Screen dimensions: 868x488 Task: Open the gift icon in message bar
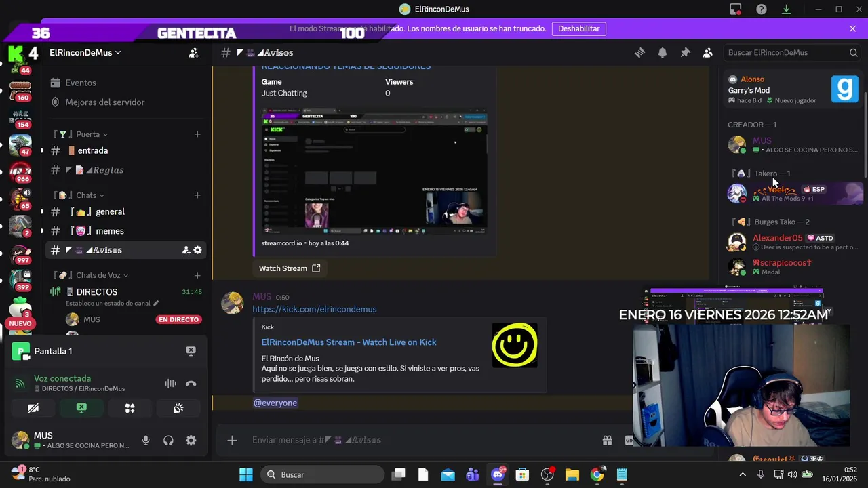608,440
